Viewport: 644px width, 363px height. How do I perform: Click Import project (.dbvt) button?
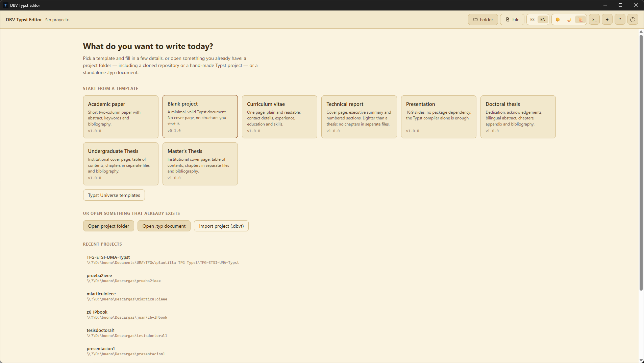pyautogui.click(x=221, y=226)
